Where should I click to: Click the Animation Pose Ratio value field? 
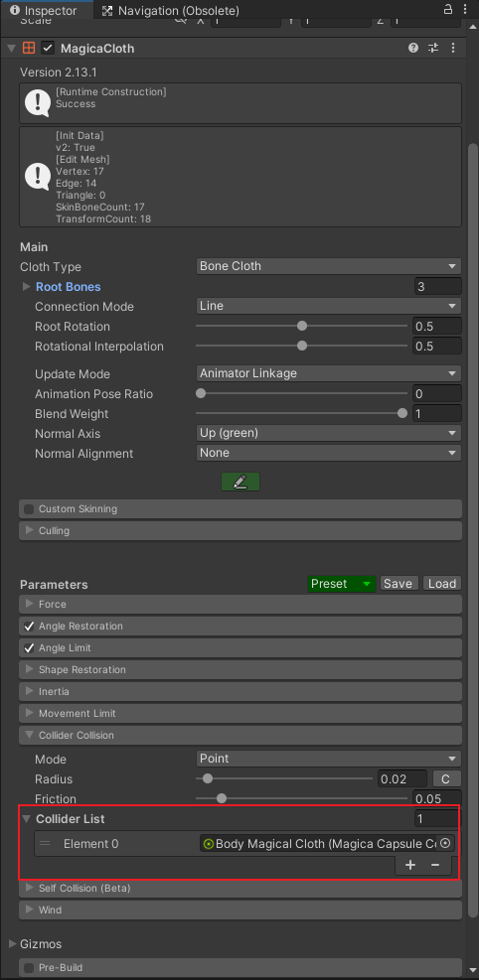coord(437,394)
